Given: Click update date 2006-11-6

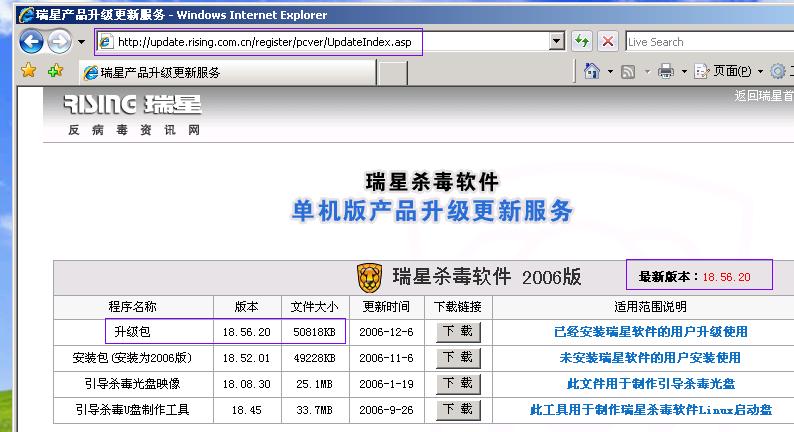Looking at the screenshot, I should pyautogui.click(x=386, y=358).
